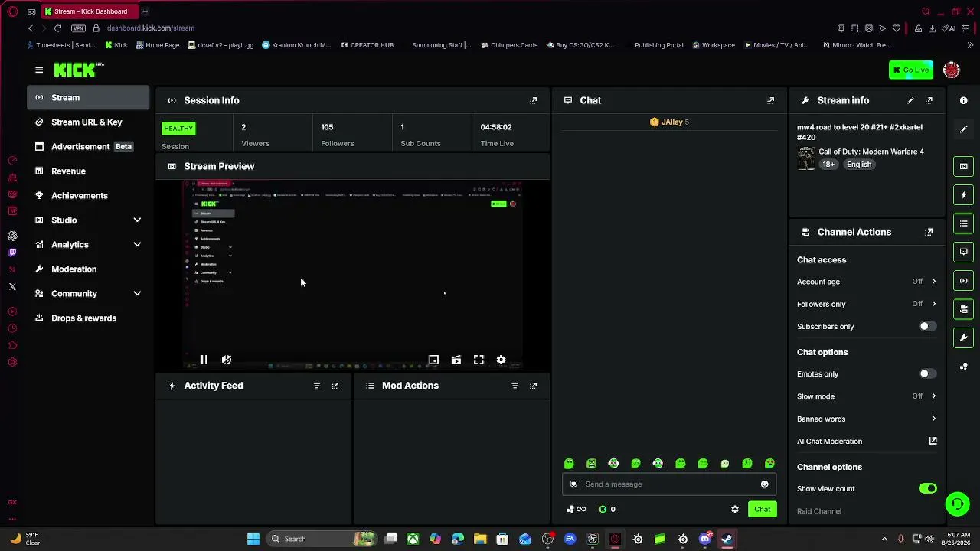The width and height of the screenshot is (980, 551).
Task: Open stream preview settings gear
Action: pyautogui.click(x=501, y=360)
